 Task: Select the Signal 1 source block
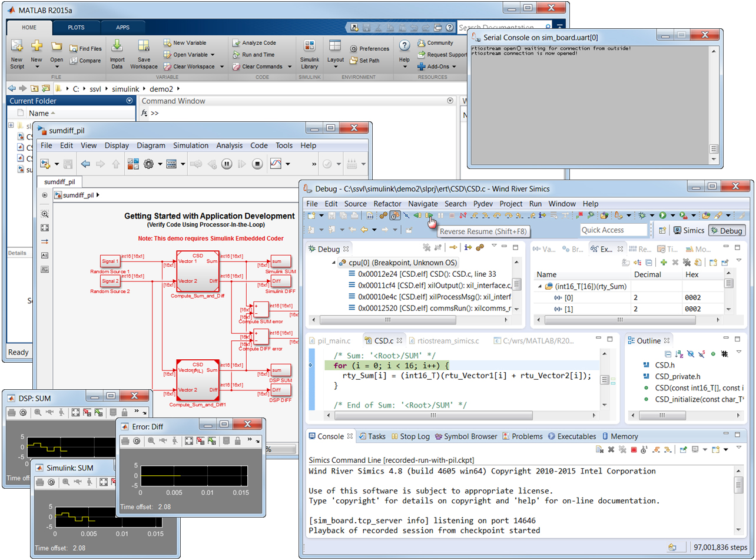(111, 261)
